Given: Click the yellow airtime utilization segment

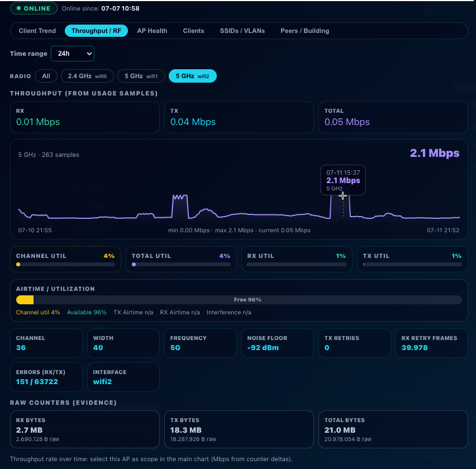Looking at the screenshot, I should point(25,300).
